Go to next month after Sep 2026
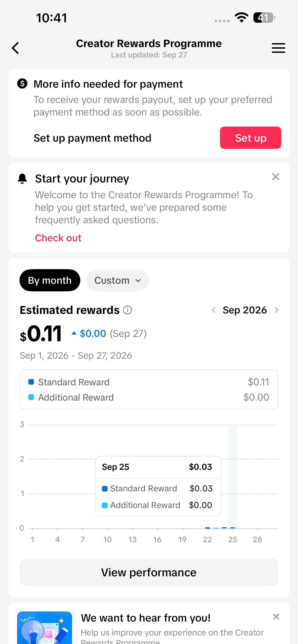The image size is (298, 644). point(276,310)
